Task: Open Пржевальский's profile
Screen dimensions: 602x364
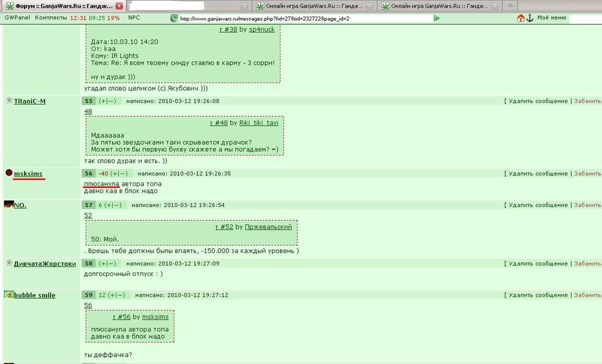Action: [268, 227]
